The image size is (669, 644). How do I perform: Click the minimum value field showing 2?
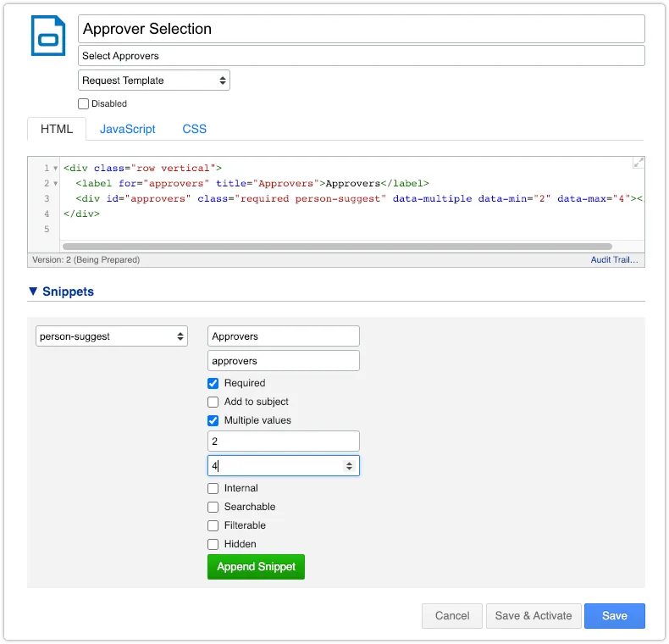click(x=284, y=441)
